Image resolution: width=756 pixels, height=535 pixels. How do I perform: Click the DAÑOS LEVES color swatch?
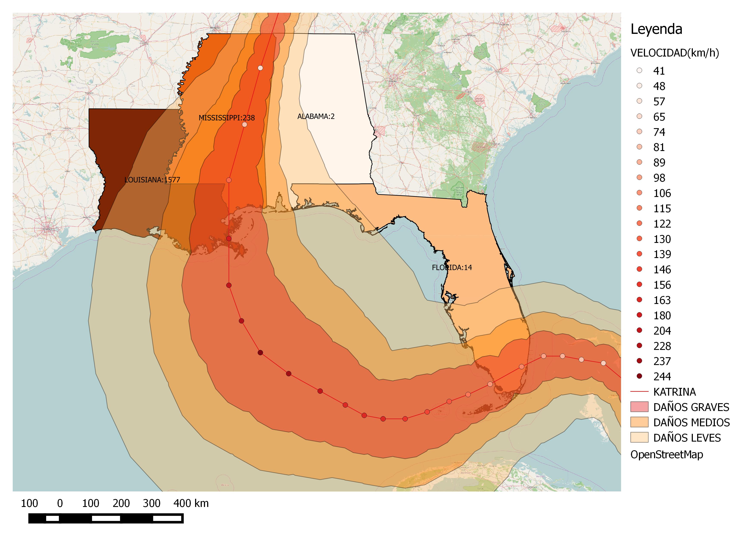tap(639, 437)
